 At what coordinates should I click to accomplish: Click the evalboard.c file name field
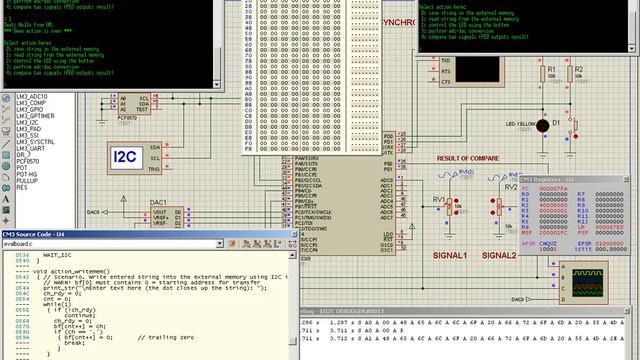(109, 244)
